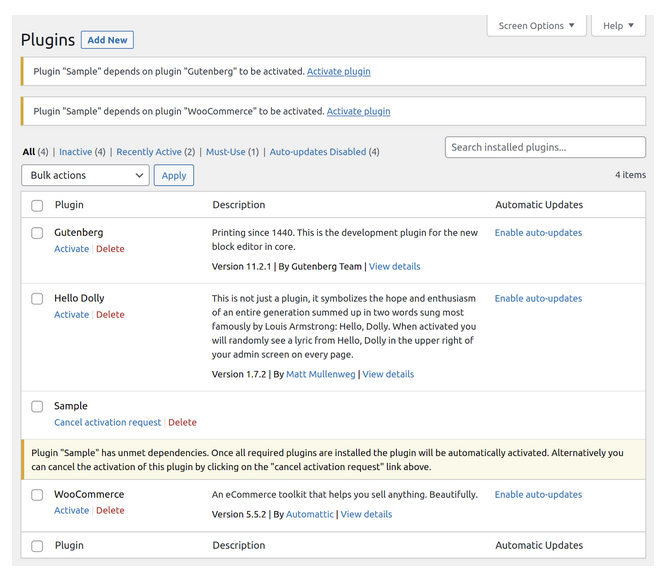The image size is (667, 581).
Task: View details of the Gutenberg plugin
Action: coord(394,267)
